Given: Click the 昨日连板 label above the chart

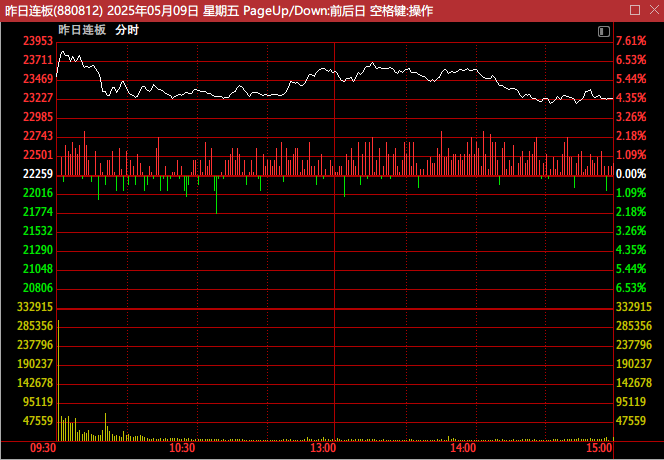Looking at the screenshot, I should click(x=82, y=30).
